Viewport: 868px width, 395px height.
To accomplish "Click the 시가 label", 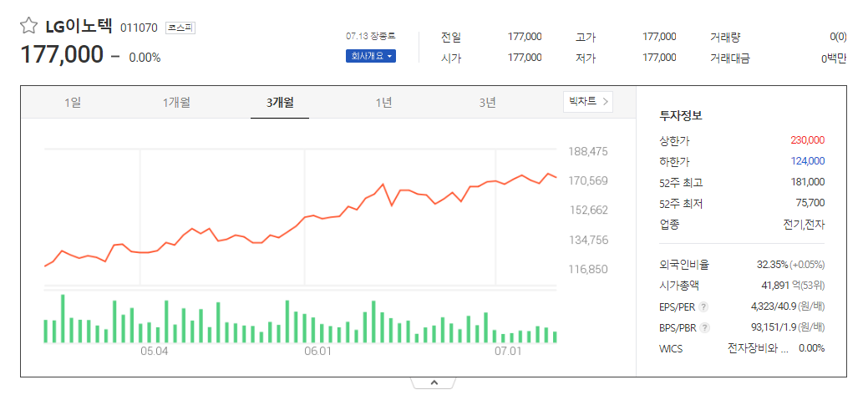I will click(x=450, y=58).
